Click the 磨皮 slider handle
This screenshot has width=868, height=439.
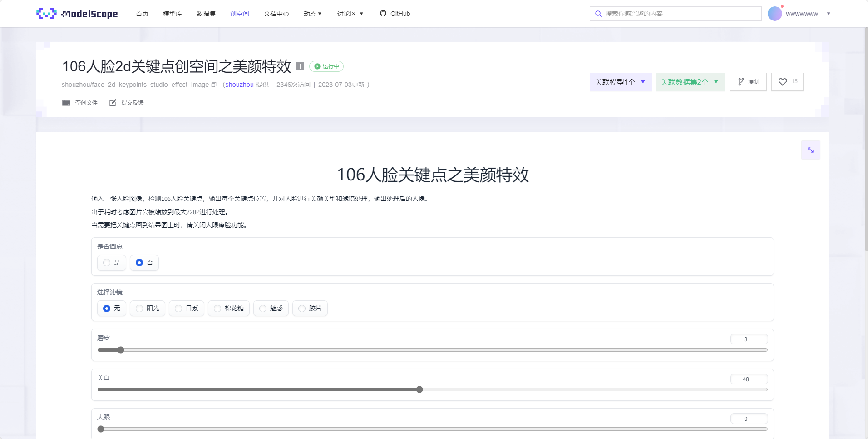(121, 350)
